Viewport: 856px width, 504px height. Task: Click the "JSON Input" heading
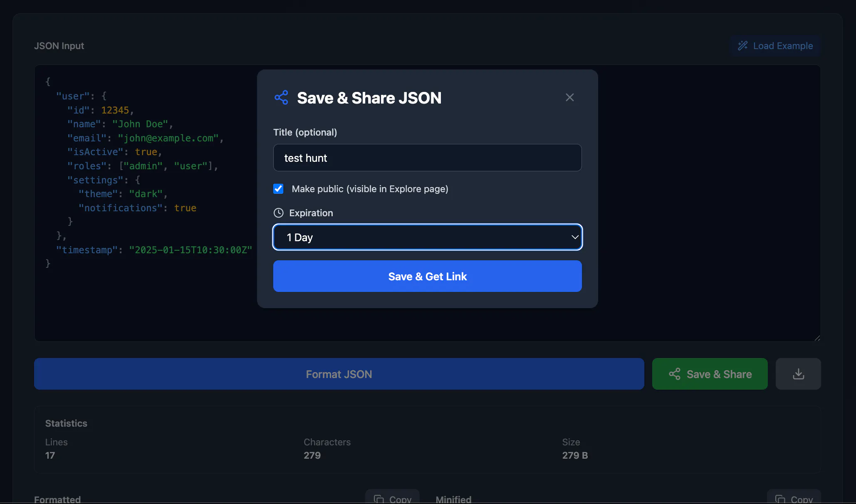59,46
